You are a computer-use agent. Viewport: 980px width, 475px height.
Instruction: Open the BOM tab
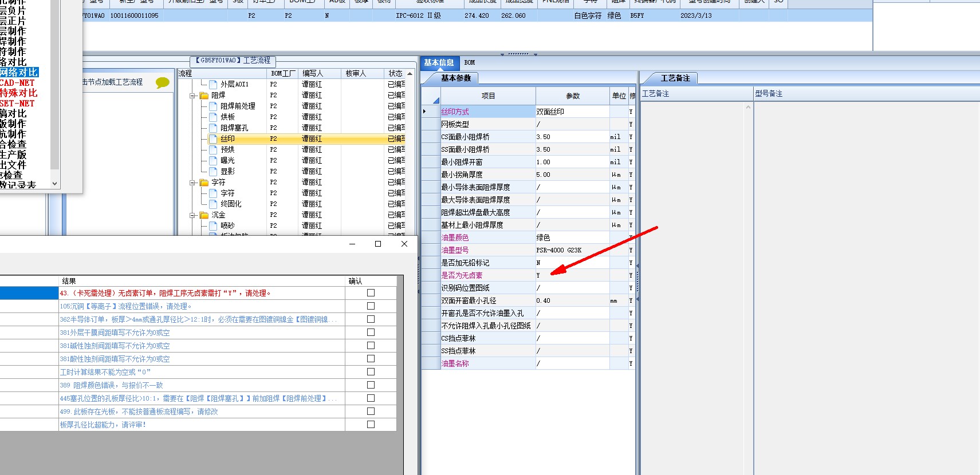470,62
